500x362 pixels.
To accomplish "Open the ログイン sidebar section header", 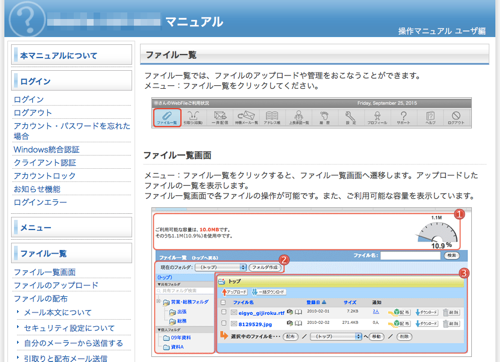I will [x=72, y=81].
